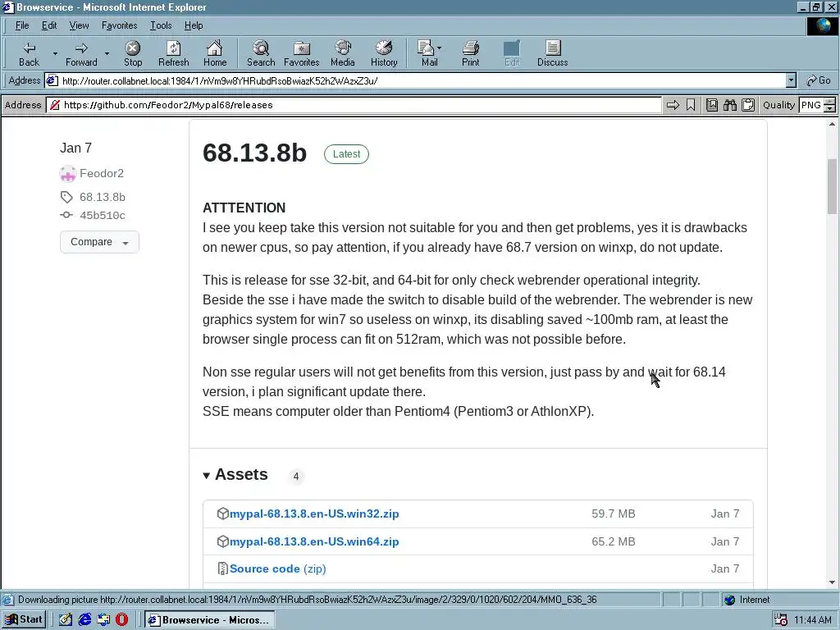Open the Edit menu
Viewport: 840px width, 630px height.
coord(49,25)
